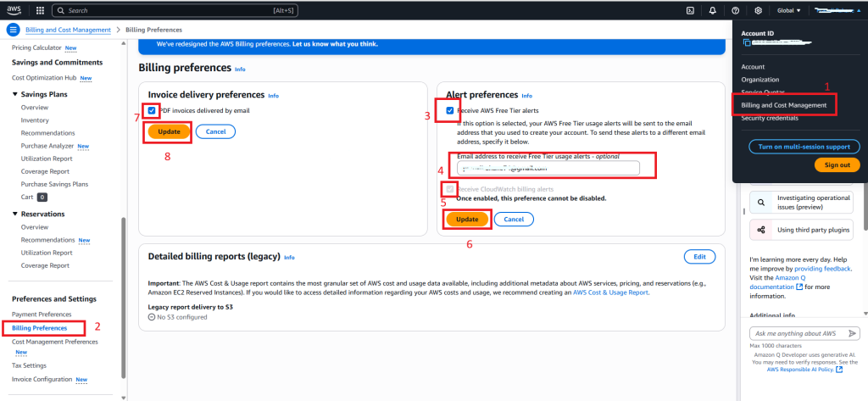Viewport: 868px width, 401px height.
Task: Select Security credentials in the account menu
Action: (770, 118)
